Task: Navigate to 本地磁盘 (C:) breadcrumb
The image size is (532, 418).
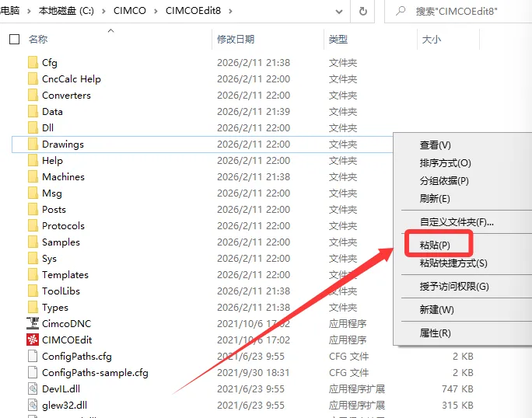Action: [66, 11]
